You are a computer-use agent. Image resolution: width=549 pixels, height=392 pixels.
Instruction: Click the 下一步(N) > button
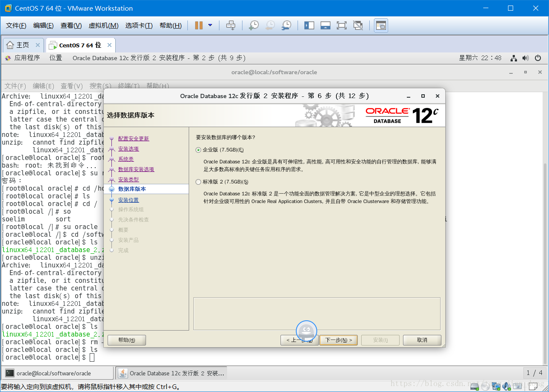click(339, 340)
